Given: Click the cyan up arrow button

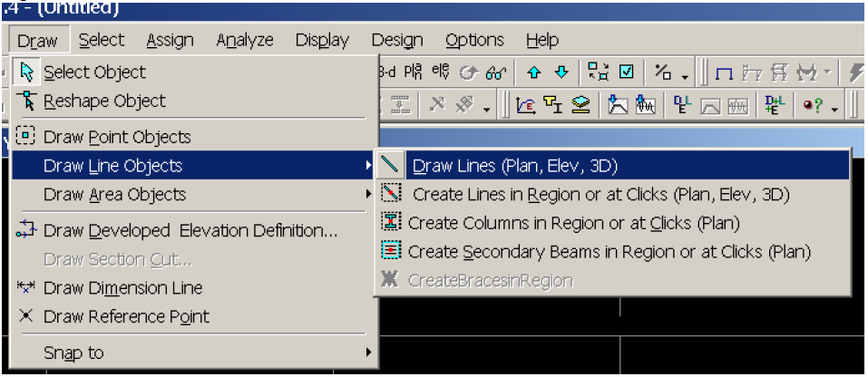Looking at the screenshot, I should pyautogui.click(x=534, y=72).
